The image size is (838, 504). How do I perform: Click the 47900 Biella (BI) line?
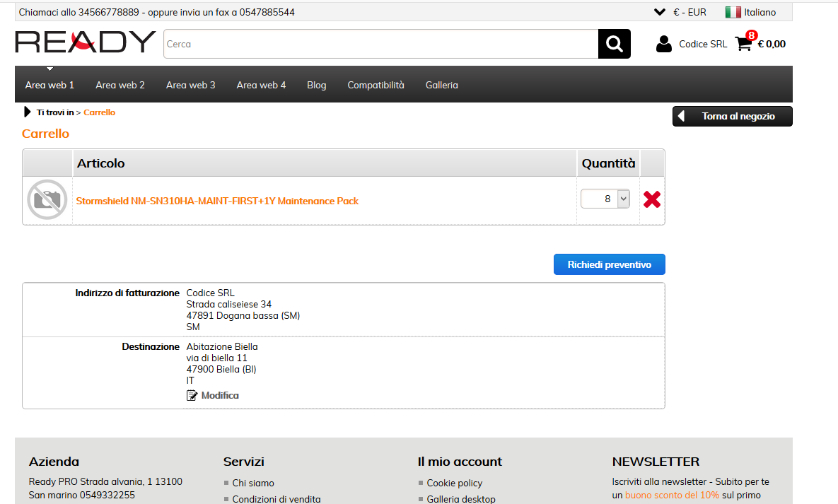click(x=221, y=369)
